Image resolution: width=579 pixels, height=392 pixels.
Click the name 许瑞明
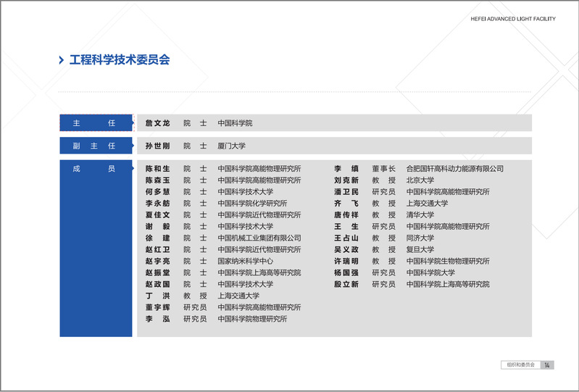[346, 262]
